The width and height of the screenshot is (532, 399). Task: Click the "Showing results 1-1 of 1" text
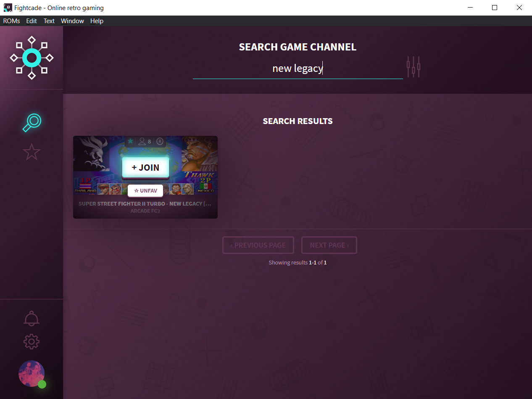[x=298, y=262]
